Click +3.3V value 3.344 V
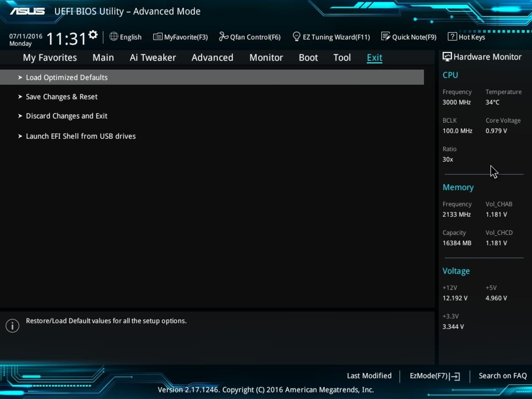532x399 pixels. (453, 327)
